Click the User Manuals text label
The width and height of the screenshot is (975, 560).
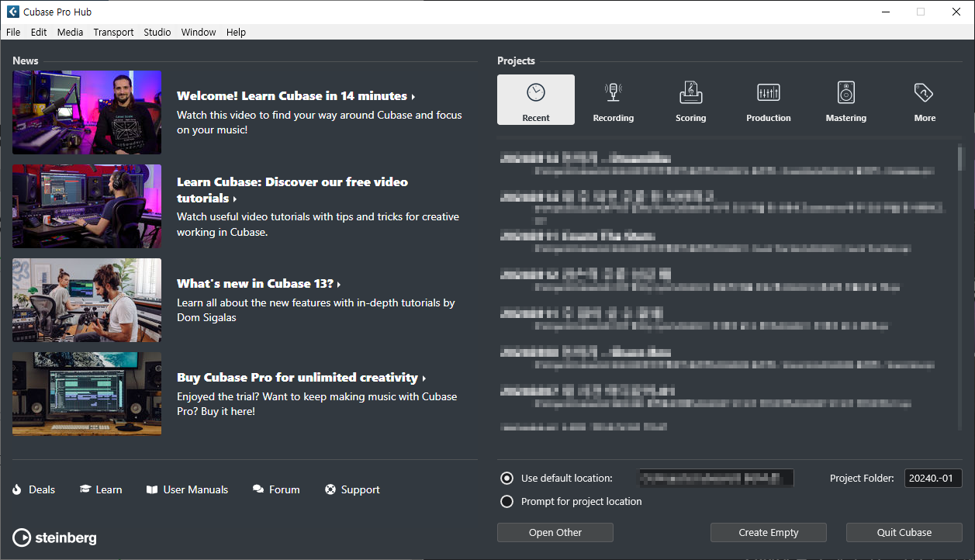click(195, 489)
